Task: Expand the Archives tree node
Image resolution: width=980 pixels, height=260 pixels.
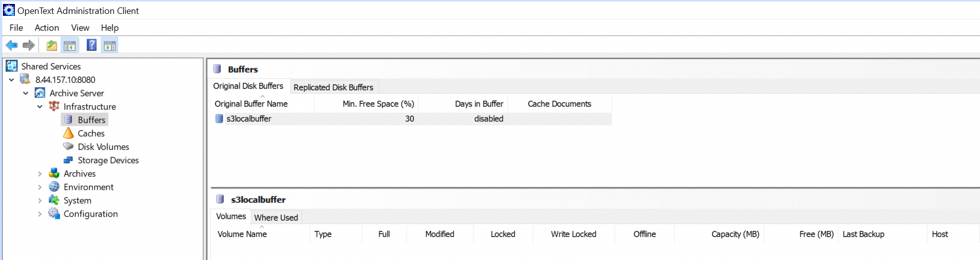Action: click(x=40, y=174)
